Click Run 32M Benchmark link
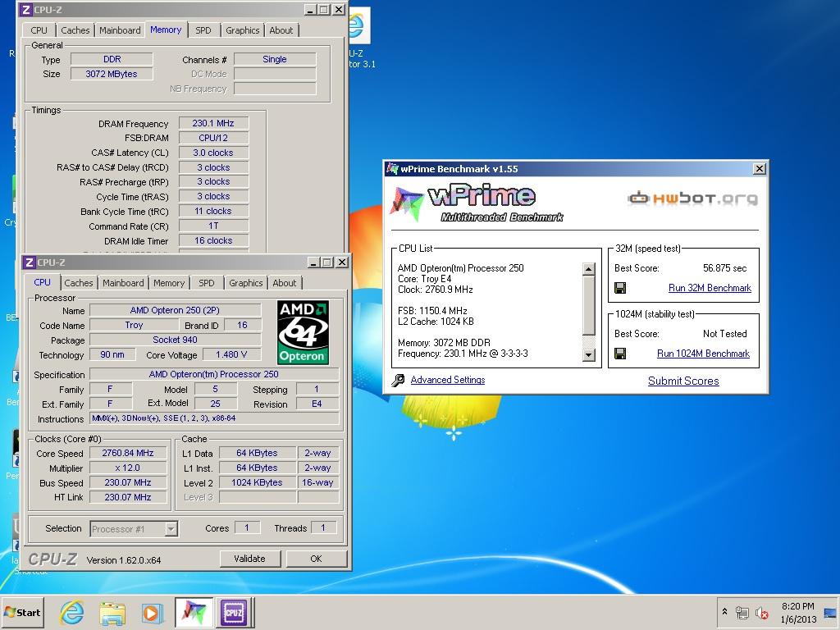 click(710, 288)
